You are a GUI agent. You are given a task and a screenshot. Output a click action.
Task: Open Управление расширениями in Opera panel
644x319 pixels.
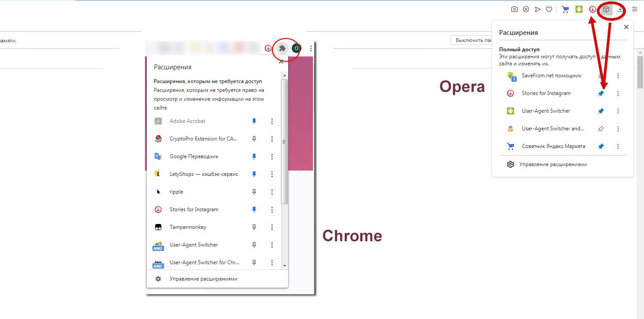tap(553, 164)
